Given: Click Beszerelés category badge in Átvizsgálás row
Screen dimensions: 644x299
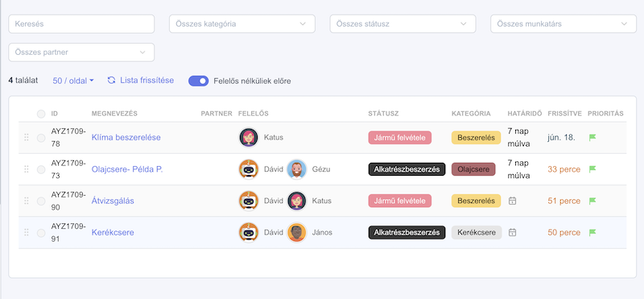Looking at the screenshot, I should tap(476, 201).
